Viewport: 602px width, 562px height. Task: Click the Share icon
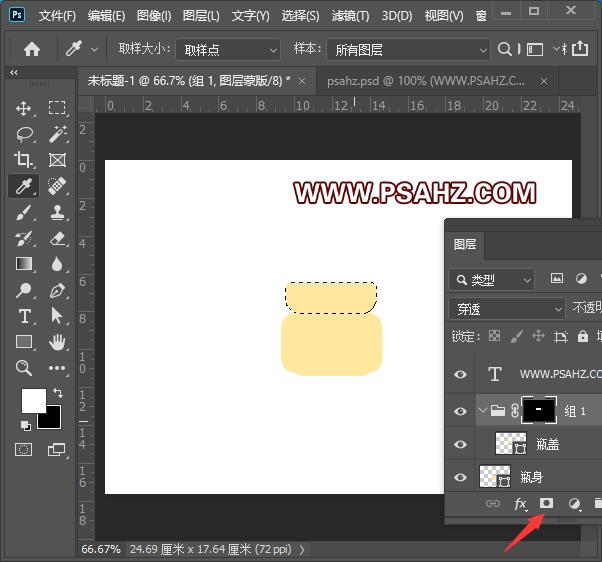point(580,49)
